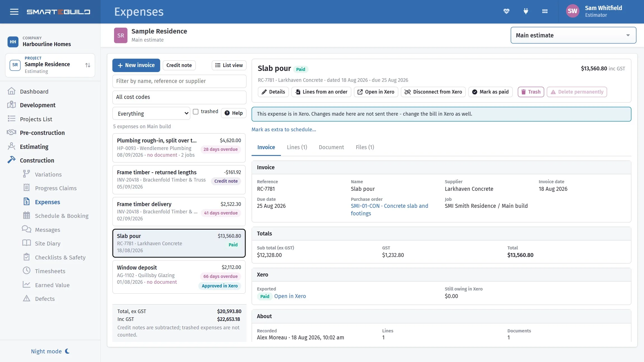
Task: Open the hamburger menu icon
Action: (x=14, y=12)
